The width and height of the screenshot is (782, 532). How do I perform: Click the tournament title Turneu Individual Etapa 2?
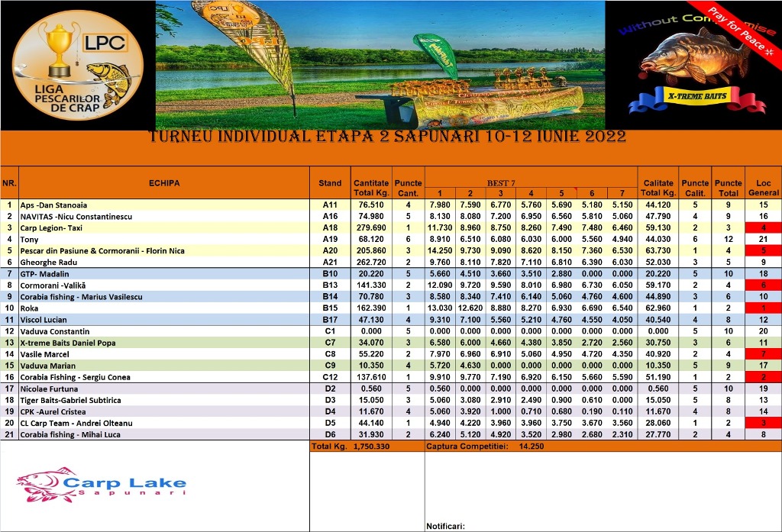click(387, 137)
